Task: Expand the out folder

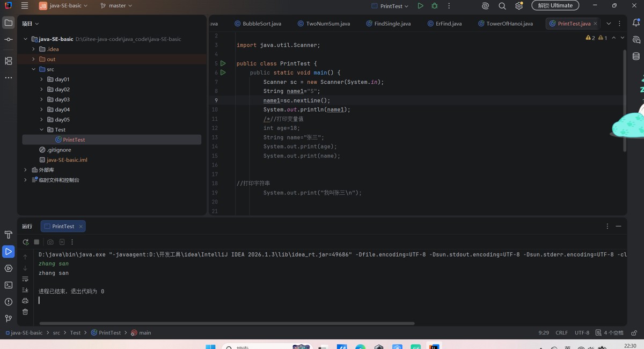Action: (33, 59)
